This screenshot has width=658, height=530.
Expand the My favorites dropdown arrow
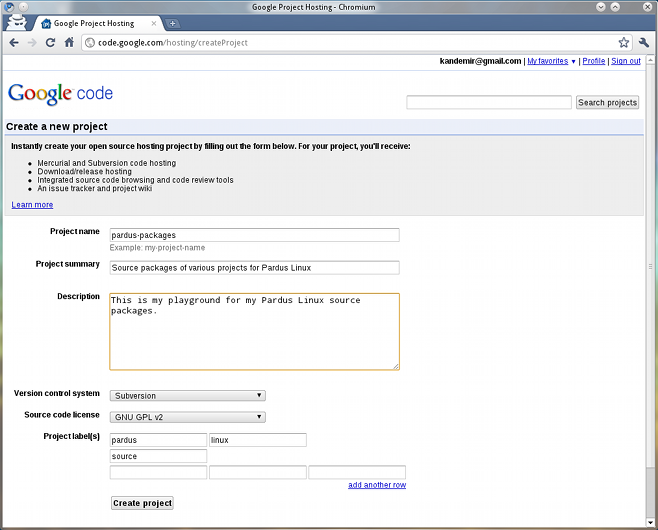tap(573, 62)
